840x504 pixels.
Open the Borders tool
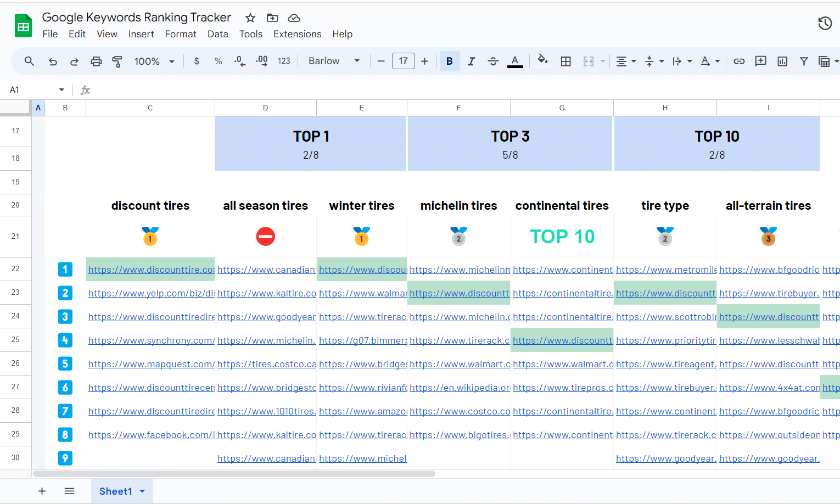[565, 61]
